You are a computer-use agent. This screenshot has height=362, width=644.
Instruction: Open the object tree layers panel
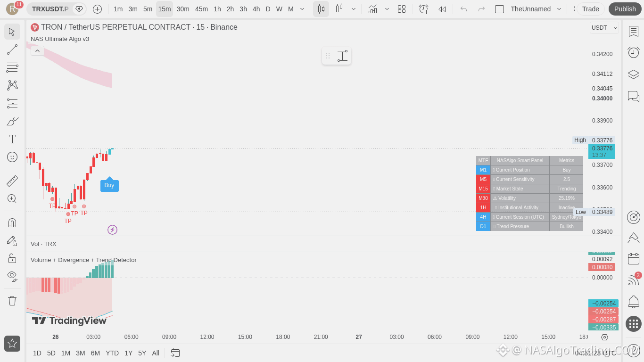(634, 74)
